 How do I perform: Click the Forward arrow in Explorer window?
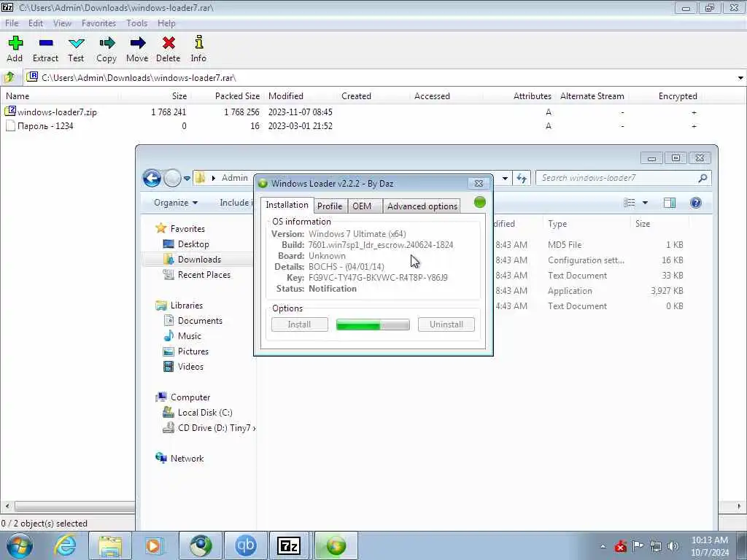coord(172,179)
